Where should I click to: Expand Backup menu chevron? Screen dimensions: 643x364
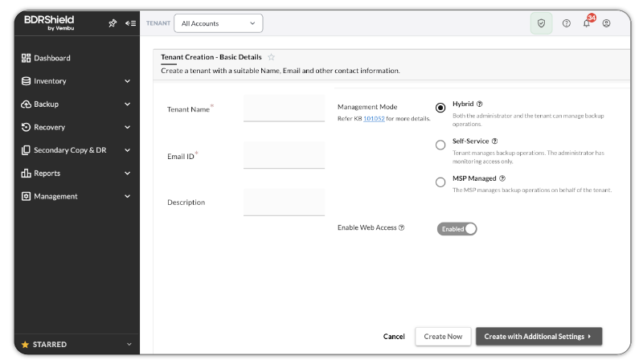point(128,104)
